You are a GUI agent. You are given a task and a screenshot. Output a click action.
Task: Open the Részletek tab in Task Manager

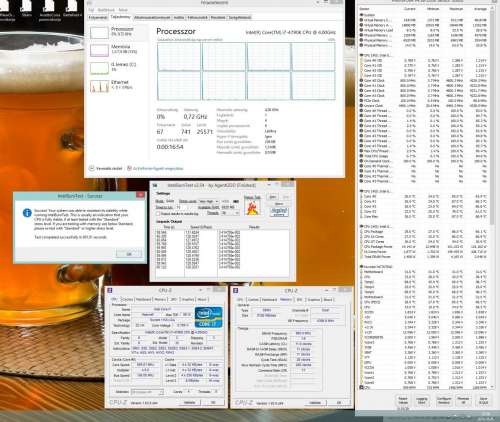(x=218, y=17)
